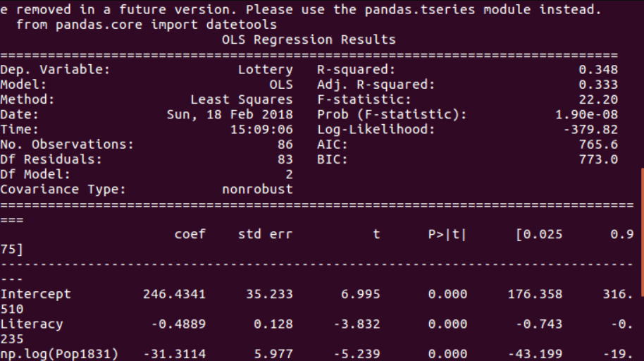This screenshot has height=361, width=644.
Task: Click the OLS Regression Results title
Action: point(309,39)
